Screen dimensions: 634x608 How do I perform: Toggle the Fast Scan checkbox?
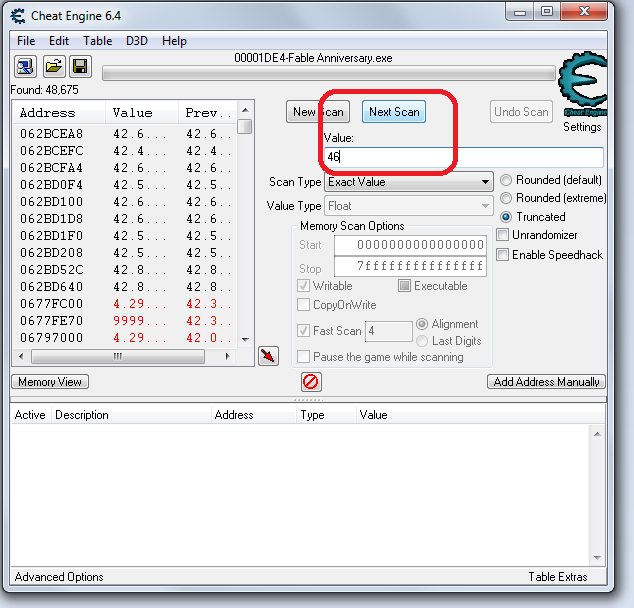(303, 331)
